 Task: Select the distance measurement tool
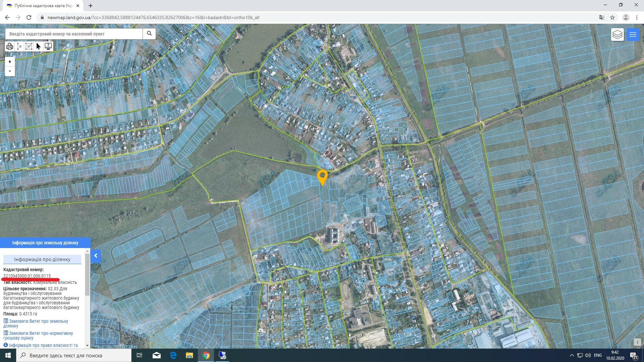[x=19, y=46]
